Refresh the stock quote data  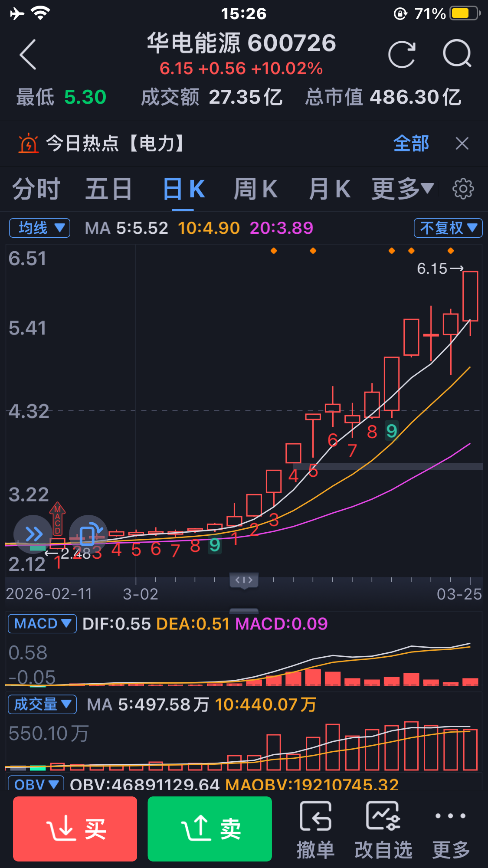tap(402, 55)
